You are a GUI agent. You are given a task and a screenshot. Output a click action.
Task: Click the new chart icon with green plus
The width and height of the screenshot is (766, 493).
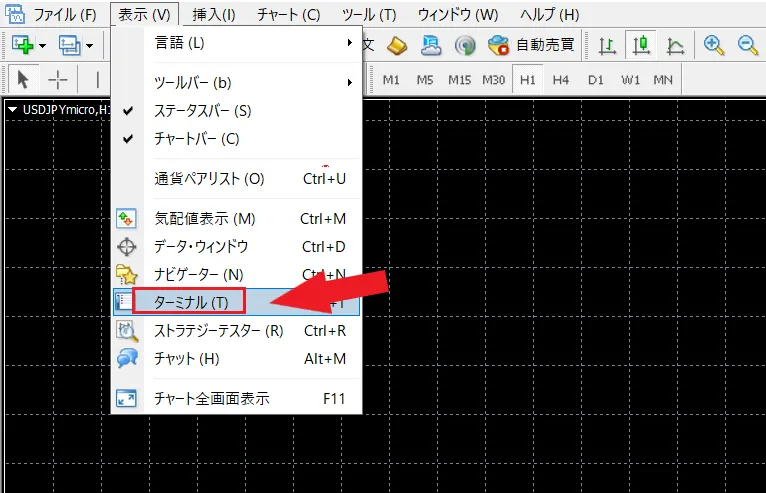22,45
